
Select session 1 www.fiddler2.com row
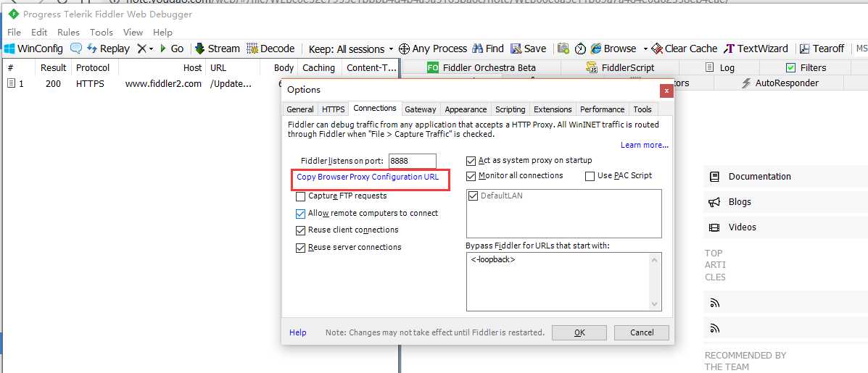coord(199,84)
